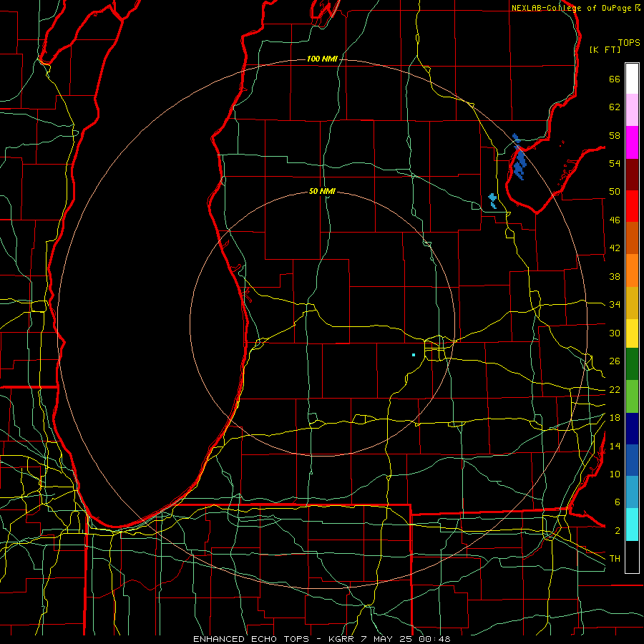
Task: Click the legend value 2
Action: pos(617,531)
